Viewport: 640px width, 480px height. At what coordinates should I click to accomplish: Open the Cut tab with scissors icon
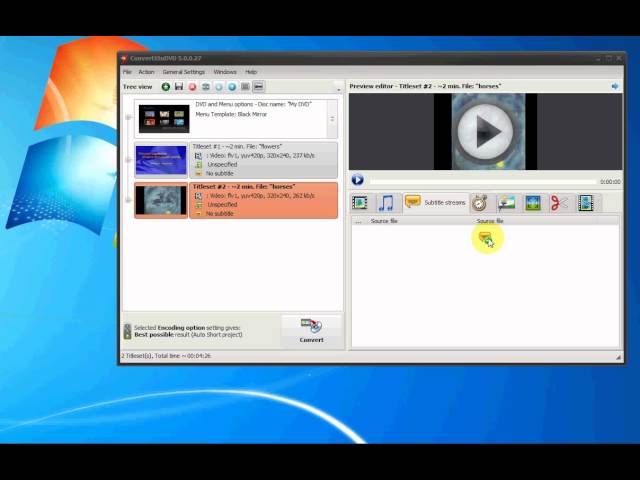click(559, 203)
